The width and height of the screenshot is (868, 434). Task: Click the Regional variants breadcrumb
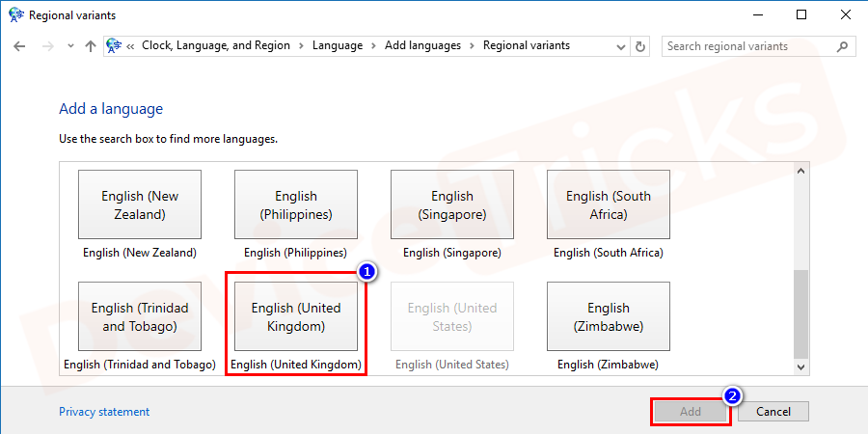pos(527,45)
